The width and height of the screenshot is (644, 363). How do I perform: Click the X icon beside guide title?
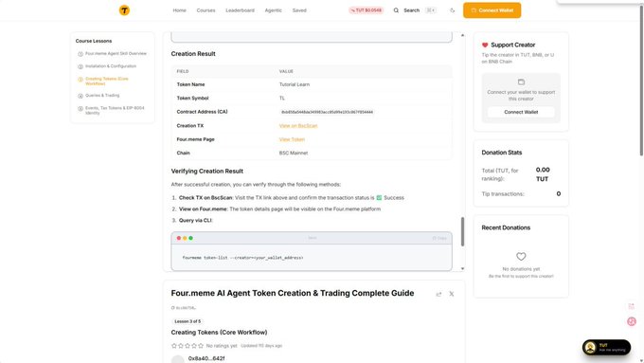452,294
